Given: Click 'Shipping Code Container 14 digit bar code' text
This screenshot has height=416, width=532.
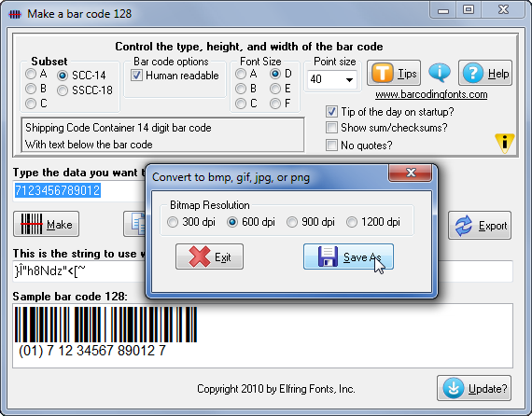Looking at the screenshot, I should (119, 128).
